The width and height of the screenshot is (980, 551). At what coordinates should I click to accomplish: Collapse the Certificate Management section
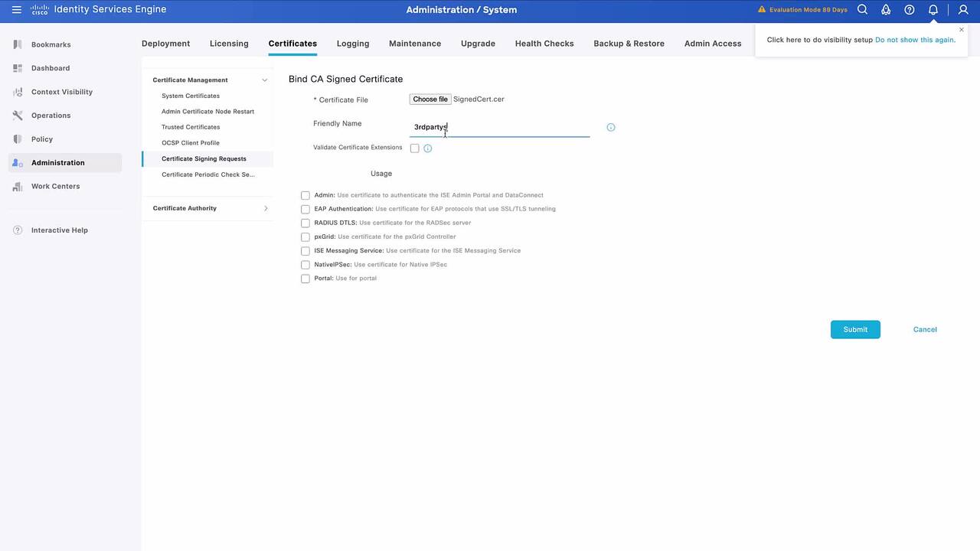pyautogui.click(x=265, y=80)
